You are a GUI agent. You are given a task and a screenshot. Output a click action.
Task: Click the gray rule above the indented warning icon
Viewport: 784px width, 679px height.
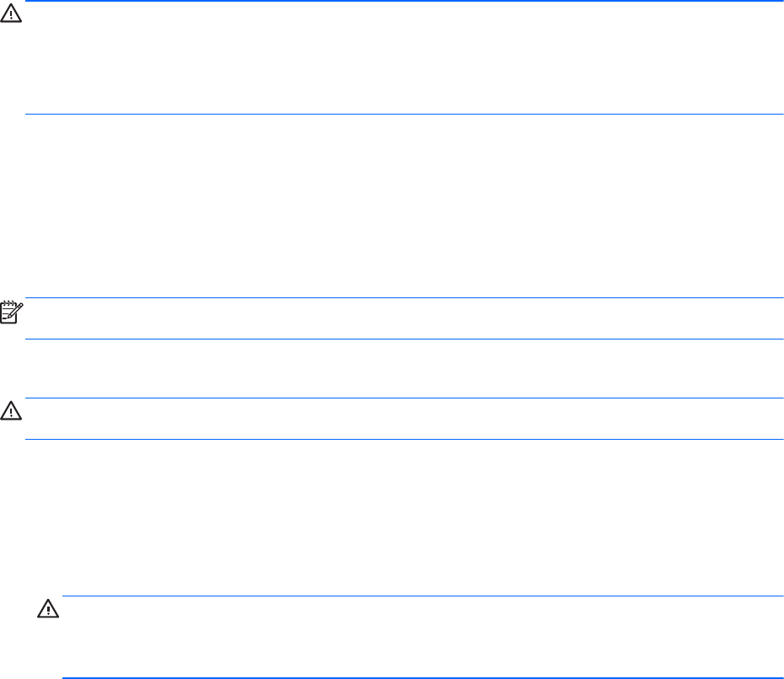[422, 596]
